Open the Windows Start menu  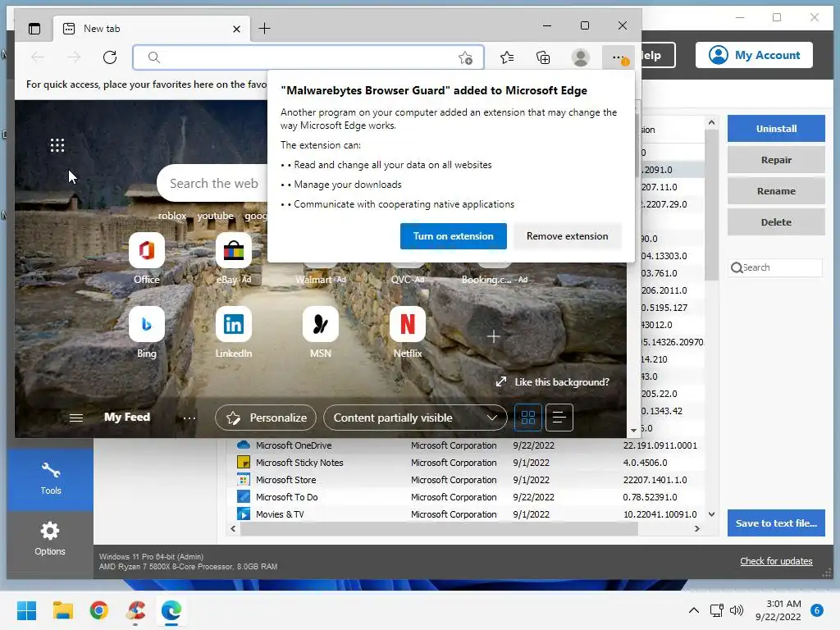pyautogui.click(x=27, y=610)
